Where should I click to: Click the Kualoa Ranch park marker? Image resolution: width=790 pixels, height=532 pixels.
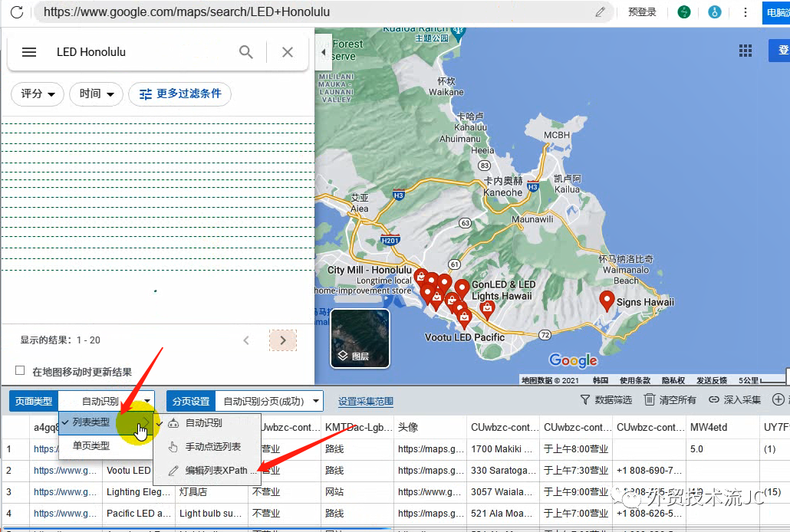(458, 33)
